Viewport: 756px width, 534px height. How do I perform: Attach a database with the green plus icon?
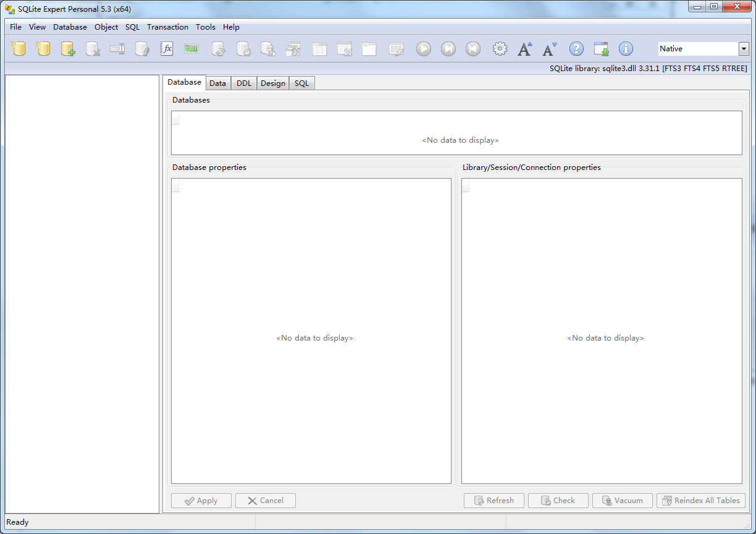[x=68, y=48]
